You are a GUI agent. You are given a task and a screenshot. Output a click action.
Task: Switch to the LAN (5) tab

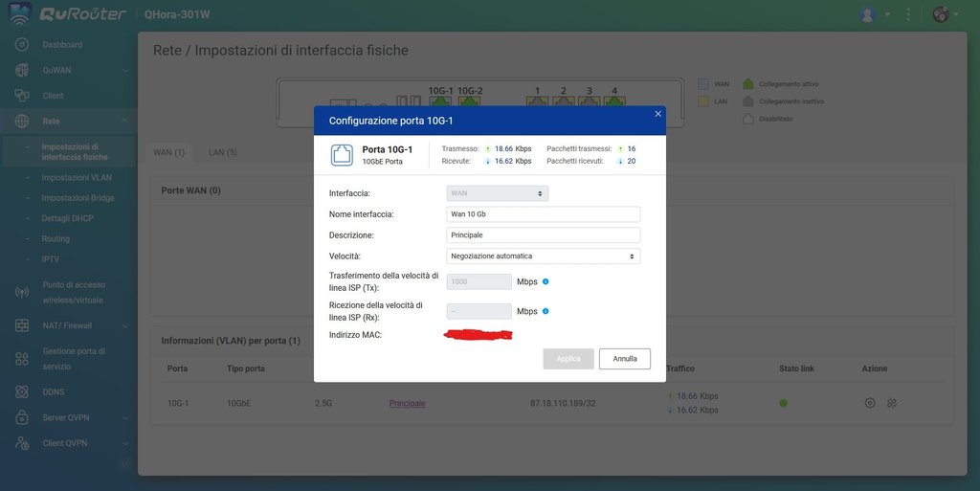(x=222, y=152)
